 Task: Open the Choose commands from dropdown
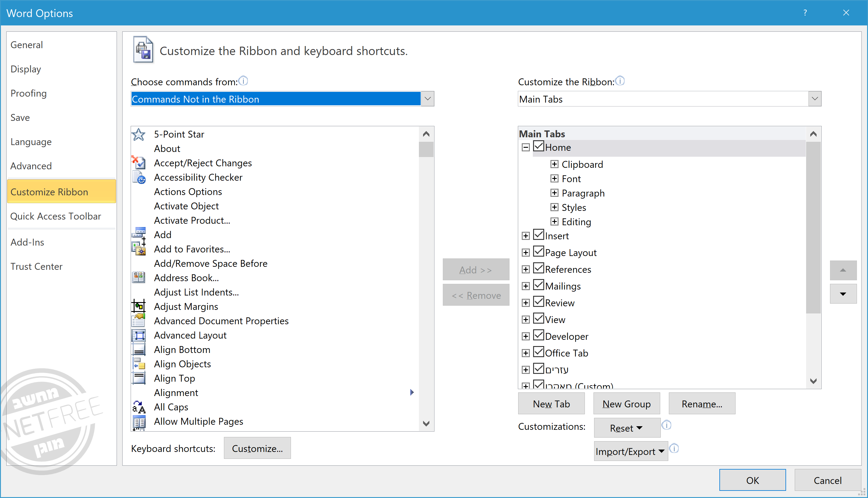point(427,99)
